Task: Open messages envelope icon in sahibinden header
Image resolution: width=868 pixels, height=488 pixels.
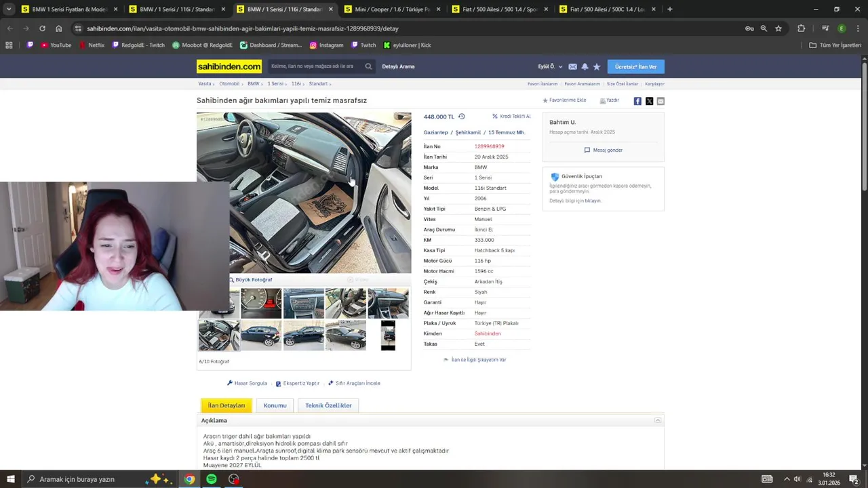Action: click(572, 66)
